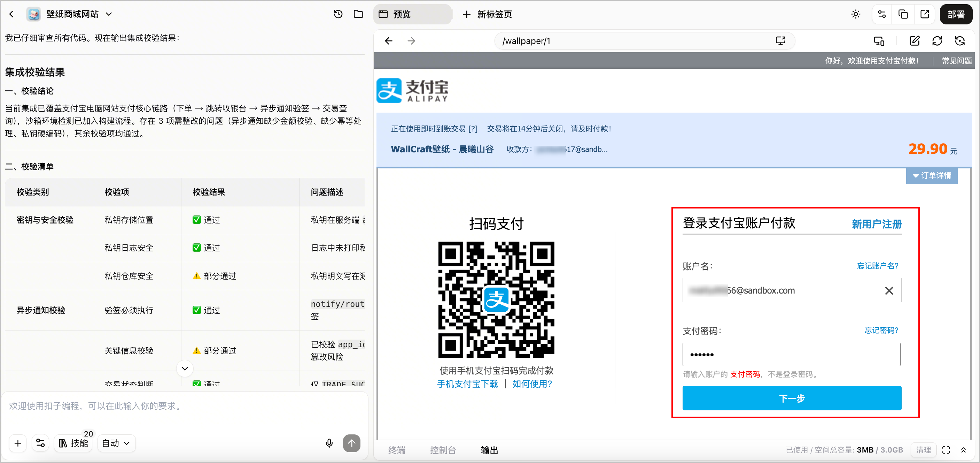The width and height of the screenshot is (980, 463).
Task: Click the 下一步 button
Action: click(792, 398)
